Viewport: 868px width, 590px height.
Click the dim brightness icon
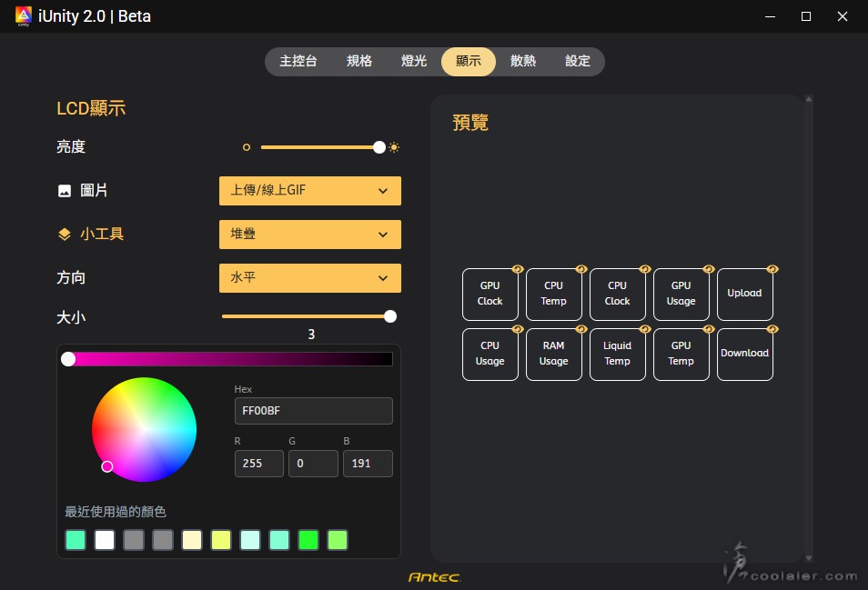coord(246,147)
